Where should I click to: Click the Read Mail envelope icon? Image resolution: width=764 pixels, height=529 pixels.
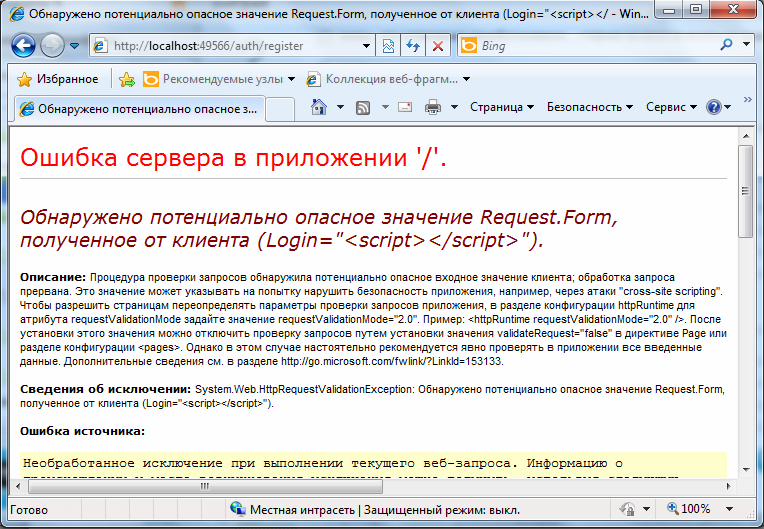tap(405, 107)
